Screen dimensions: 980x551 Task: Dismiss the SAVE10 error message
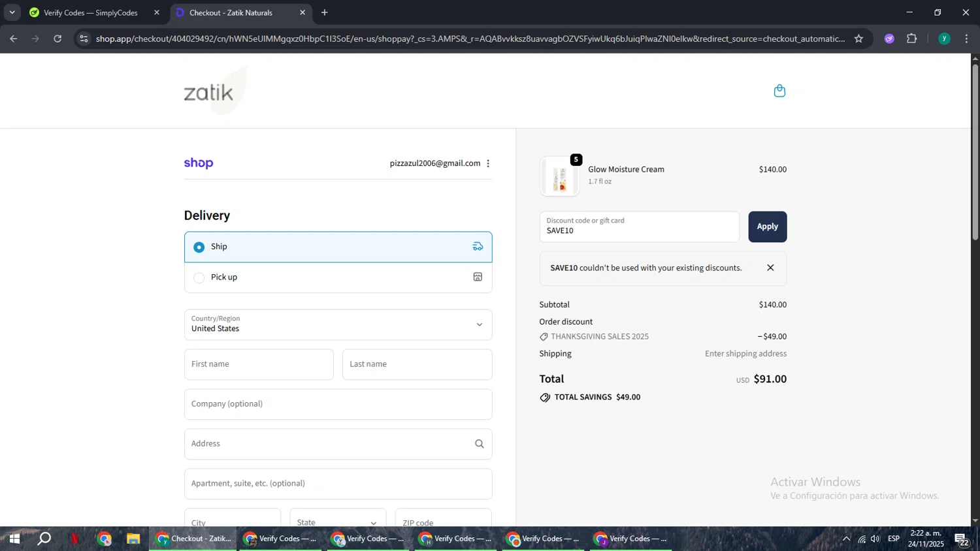click(x=770, y=268)
